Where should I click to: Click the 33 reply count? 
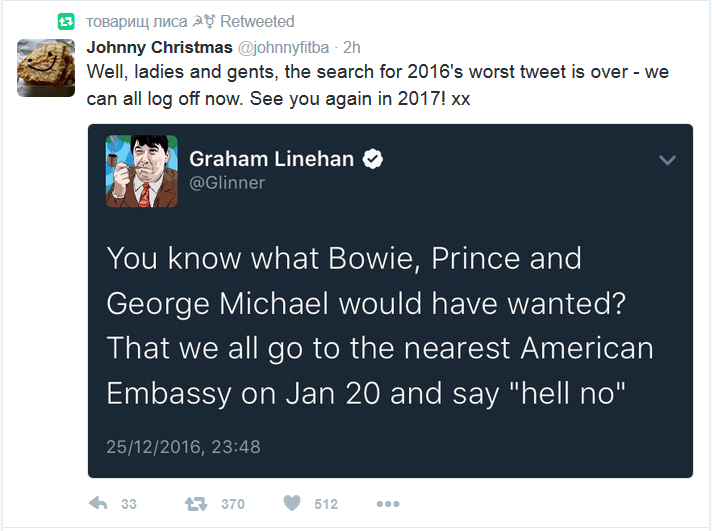click(x=129, y=504)
